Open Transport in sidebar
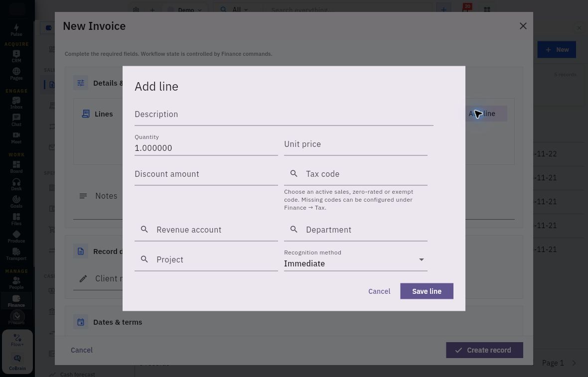This screenshot has height=377, width=588. point(16,254)
